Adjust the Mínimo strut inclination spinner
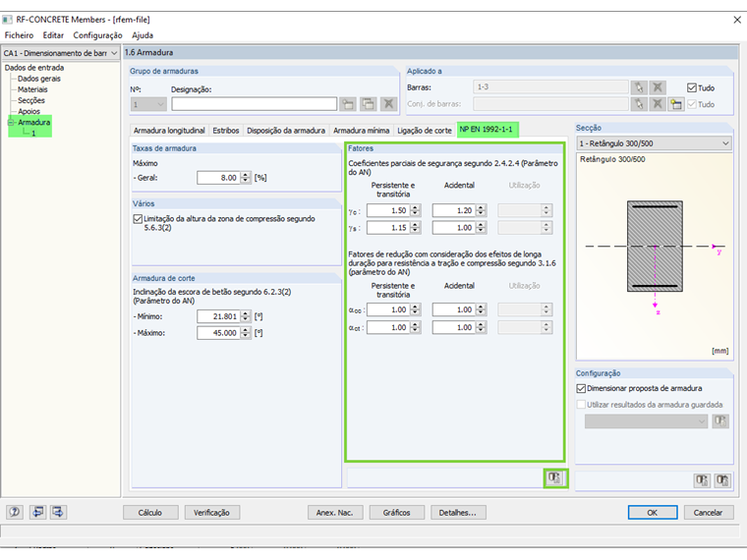 246,316
